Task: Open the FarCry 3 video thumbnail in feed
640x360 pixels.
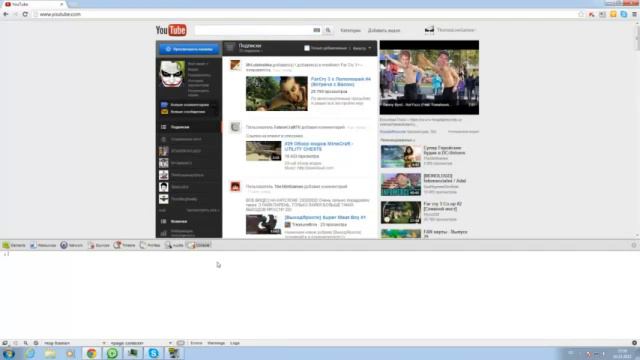Action: (276, 93)
